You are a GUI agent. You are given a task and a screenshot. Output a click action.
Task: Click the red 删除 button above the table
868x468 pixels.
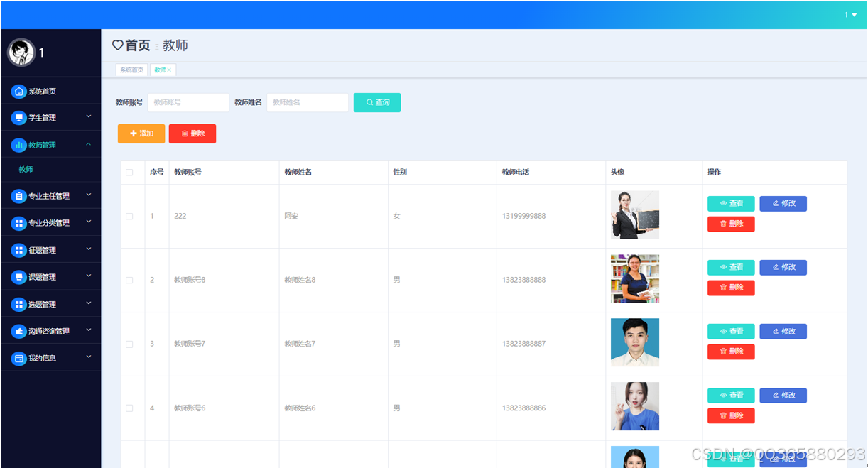point(192,134)
